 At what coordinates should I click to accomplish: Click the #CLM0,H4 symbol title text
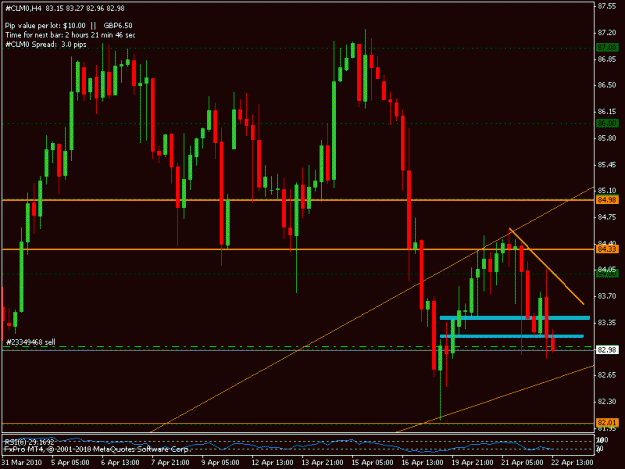click(x=24, y=8)
